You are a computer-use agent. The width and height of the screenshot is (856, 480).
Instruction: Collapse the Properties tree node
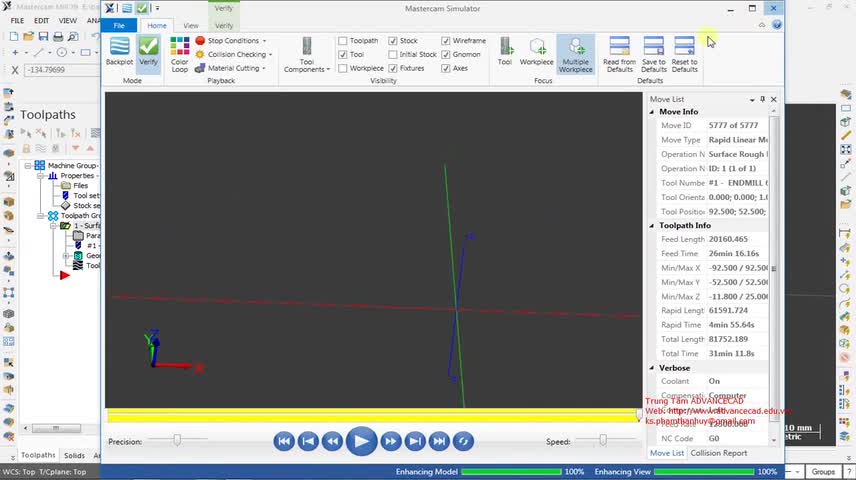pyautogui.click(x=40, y=176)
